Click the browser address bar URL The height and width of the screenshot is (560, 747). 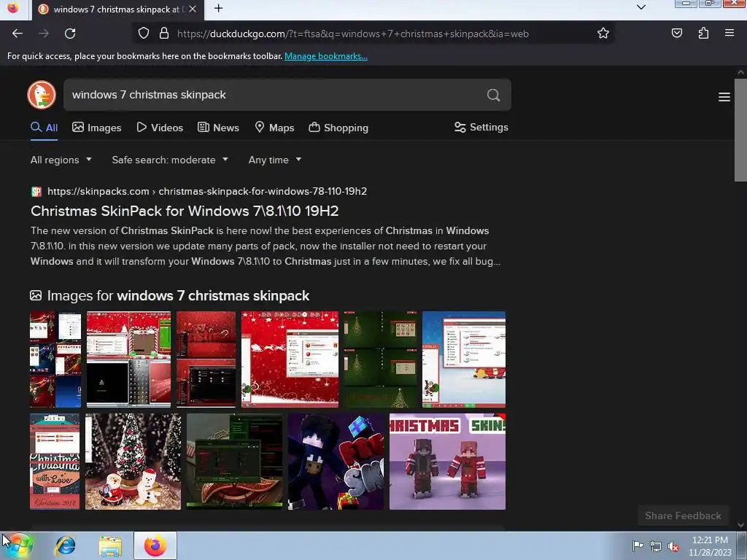pyautogui.click(x=352, y=34)
